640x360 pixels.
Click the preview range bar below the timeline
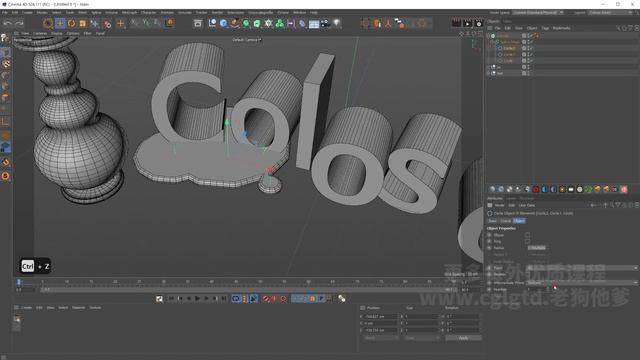point(248,290)
